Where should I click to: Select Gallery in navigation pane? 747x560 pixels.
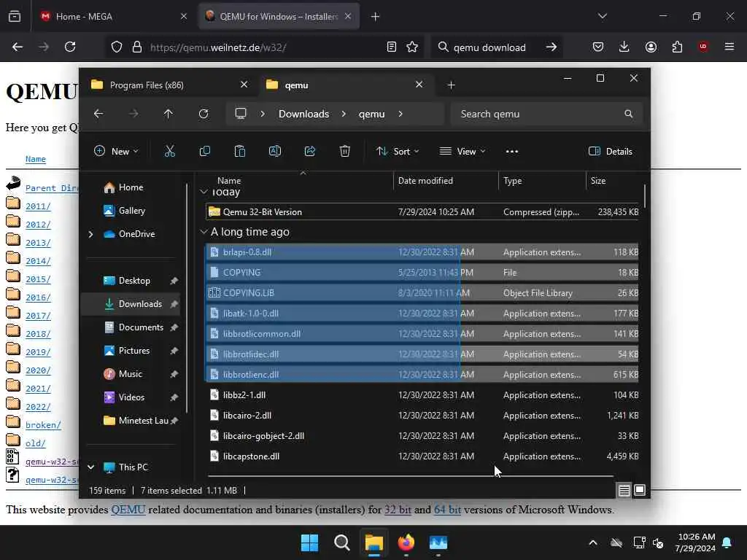pyautogui.click(x=125, y=211)
